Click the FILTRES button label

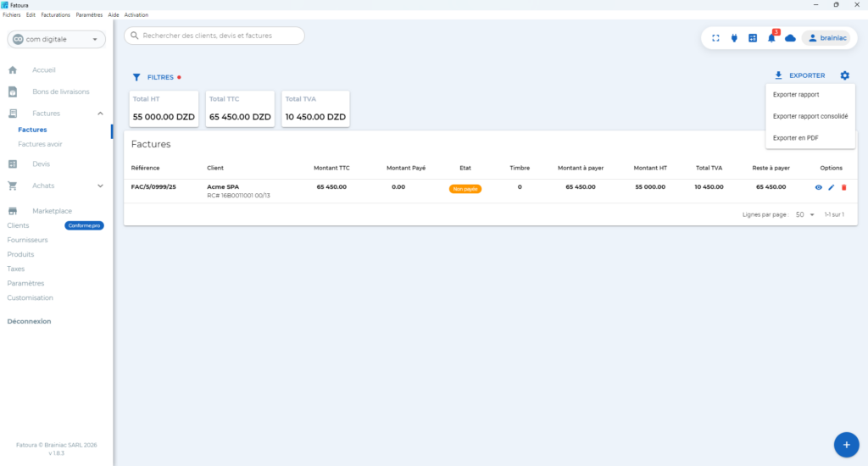click(160, 77)
